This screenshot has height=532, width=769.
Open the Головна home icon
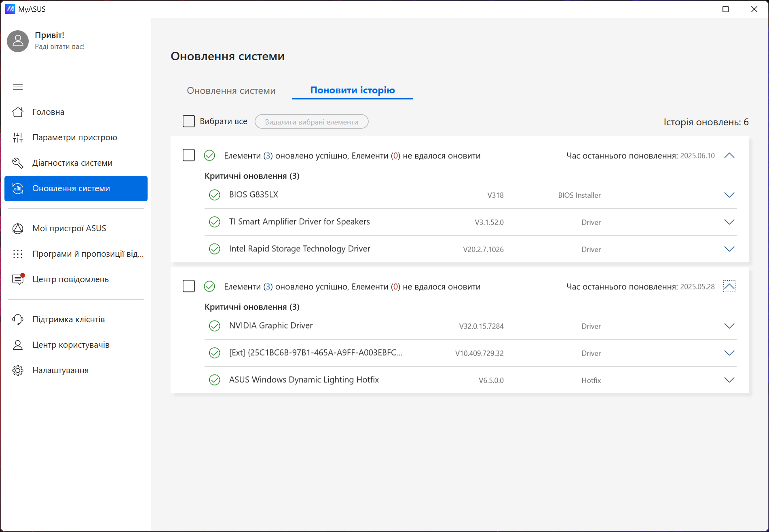tap(18, 112)
